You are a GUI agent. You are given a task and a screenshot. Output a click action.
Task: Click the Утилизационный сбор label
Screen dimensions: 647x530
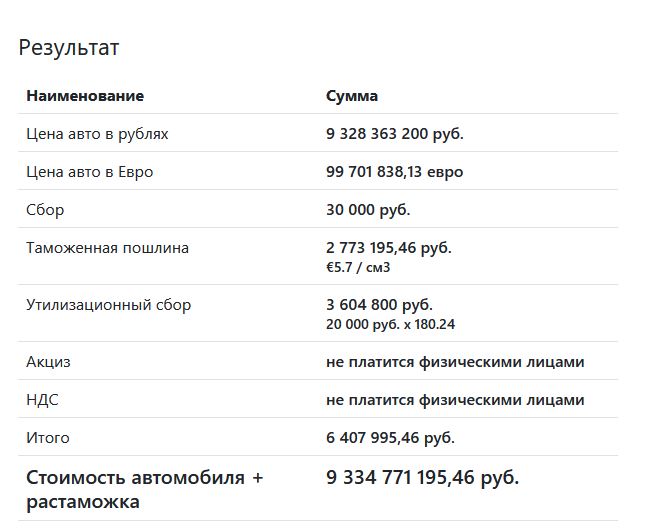tap(109, 305)
